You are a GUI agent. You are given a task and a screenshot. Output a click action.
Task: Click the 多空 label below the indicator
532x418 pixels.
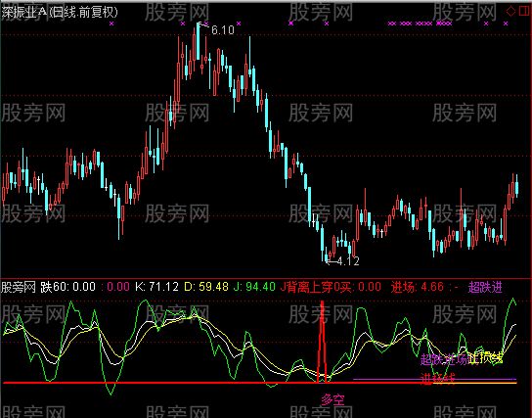332,400
